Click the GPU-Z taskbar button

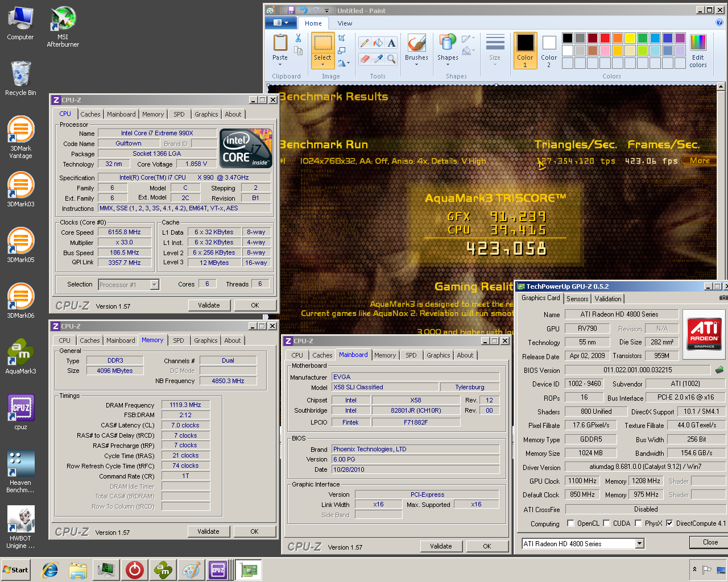[x=248, y=569]
